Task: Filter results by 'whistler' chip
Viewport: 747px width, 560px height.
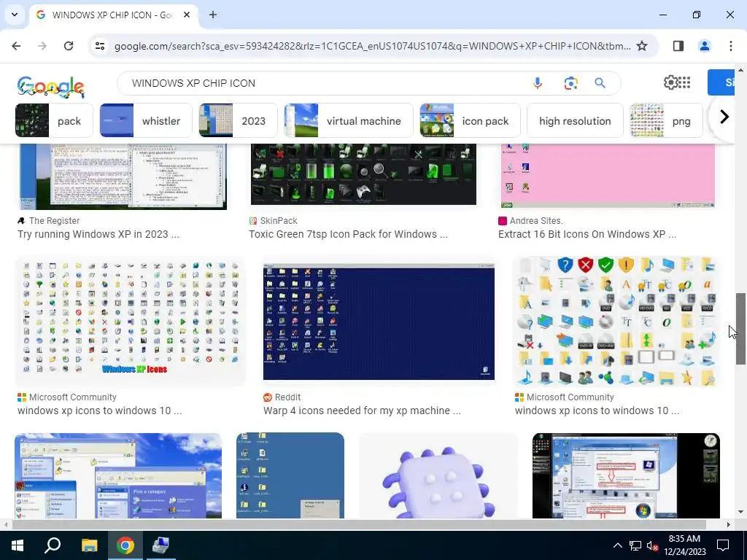Action: point(146,120)
